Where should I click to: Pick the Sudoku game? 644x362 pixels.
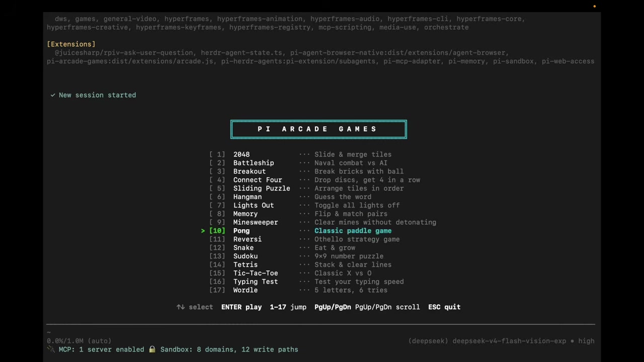[296, 256]
